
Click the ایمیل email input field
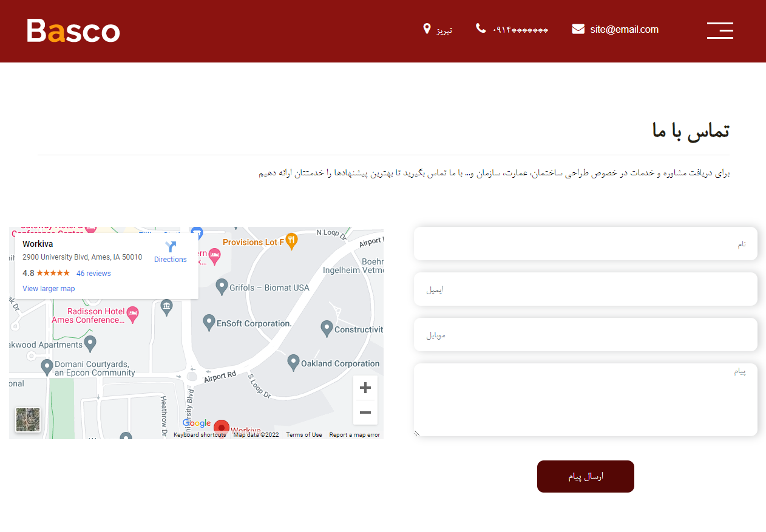[x=585, y=289]
